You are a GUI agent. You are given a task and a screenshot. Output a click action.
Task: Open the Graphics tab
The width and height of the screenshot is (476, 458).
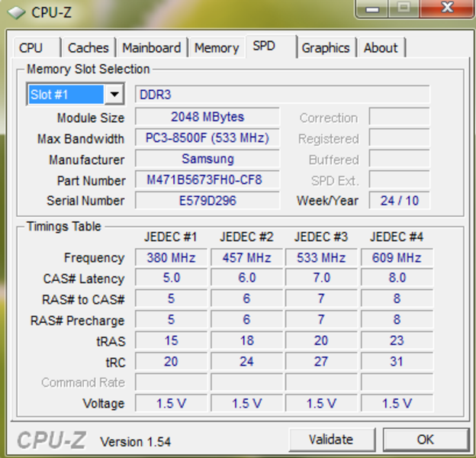pyautogui.click(x=326, y=47)
